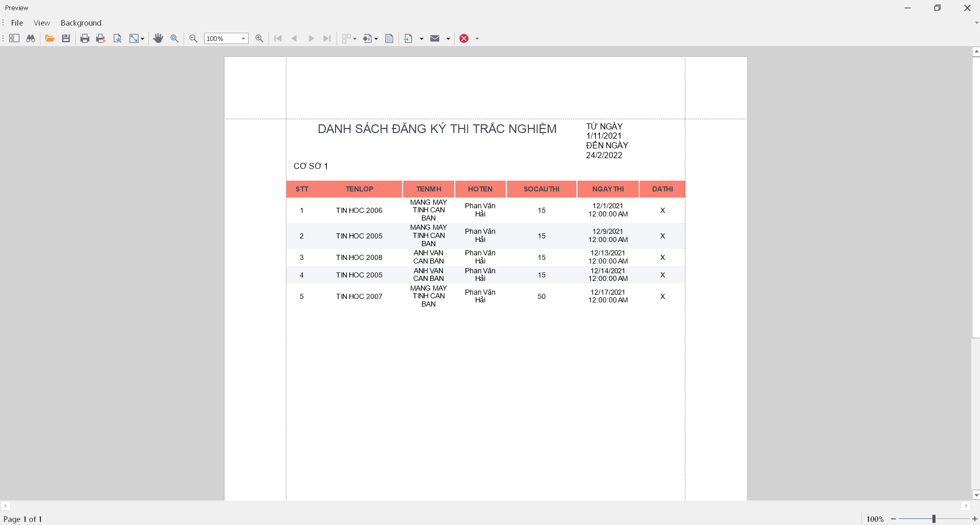
Task: Print the report
Action: 85,38
